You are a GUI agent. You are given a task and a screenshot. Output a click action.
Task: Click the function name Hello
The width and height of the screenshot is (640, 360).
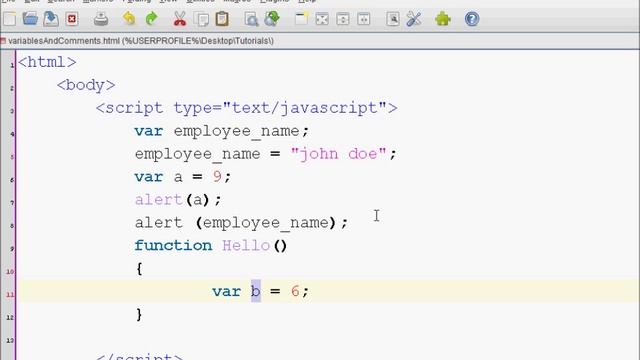click(x=246, y=246)
